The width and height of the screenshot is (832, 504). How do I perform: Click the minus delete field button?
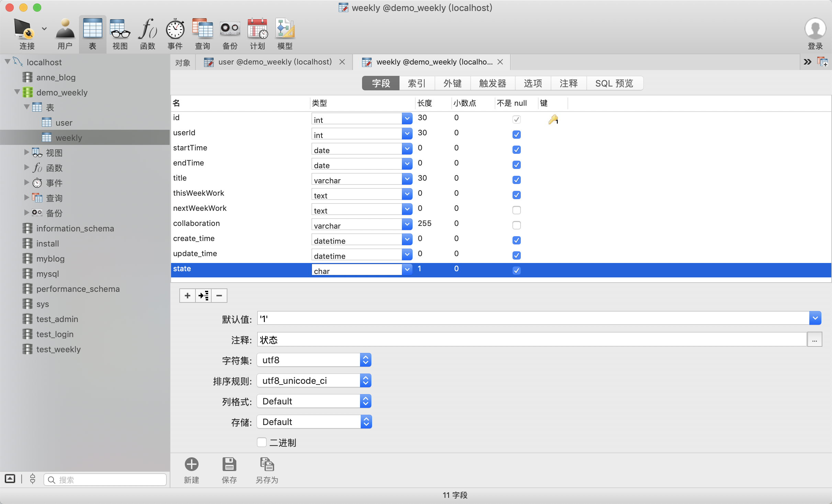pyautogui.click(x=219, y=296)
